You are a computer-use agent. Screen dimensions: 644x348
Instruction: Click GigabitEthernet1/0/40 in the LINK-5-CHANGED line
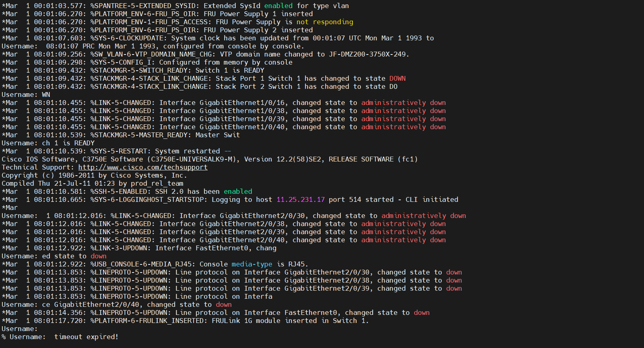(x=242, y=127)
